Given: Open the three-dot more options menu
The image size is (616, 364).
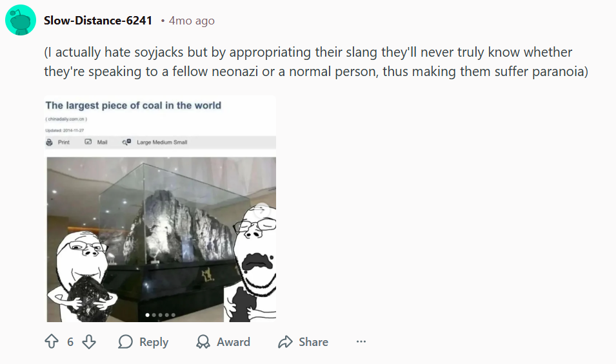Looking at the screenshot, I should point(361,341).
